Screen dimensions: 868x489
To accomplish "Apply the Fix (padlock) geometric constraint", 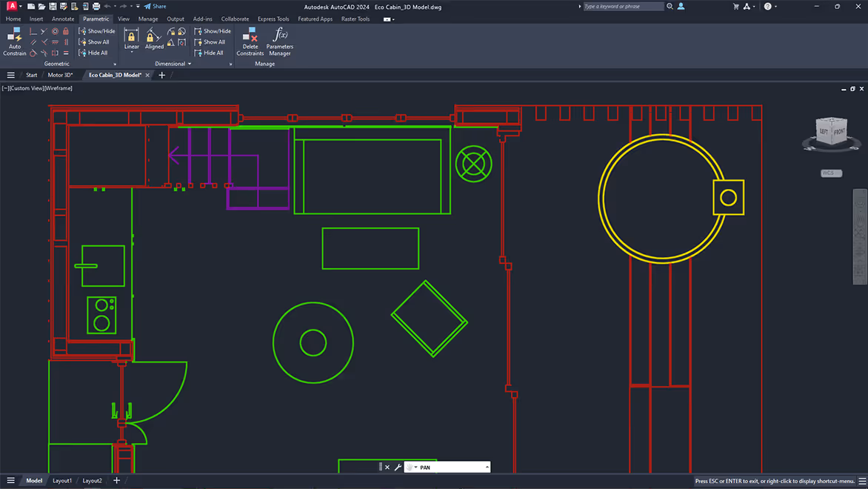I will [x=66, y=31].
